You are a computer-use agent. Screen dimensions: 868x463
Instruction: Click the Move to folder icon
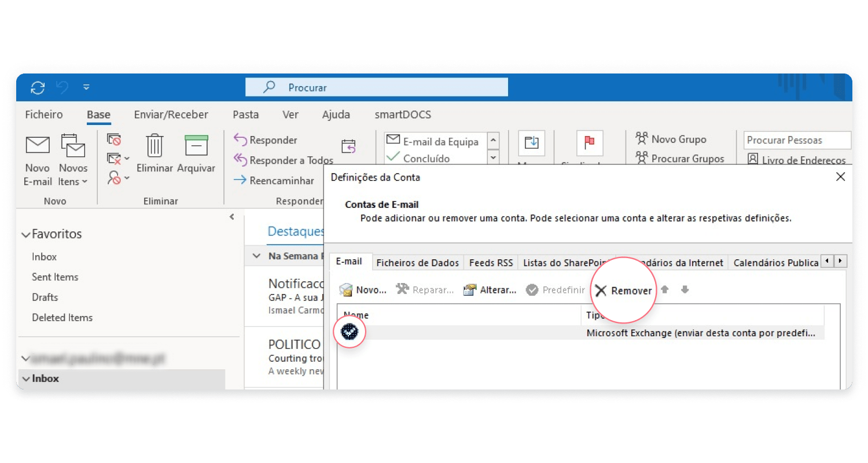tap(531, 143)
